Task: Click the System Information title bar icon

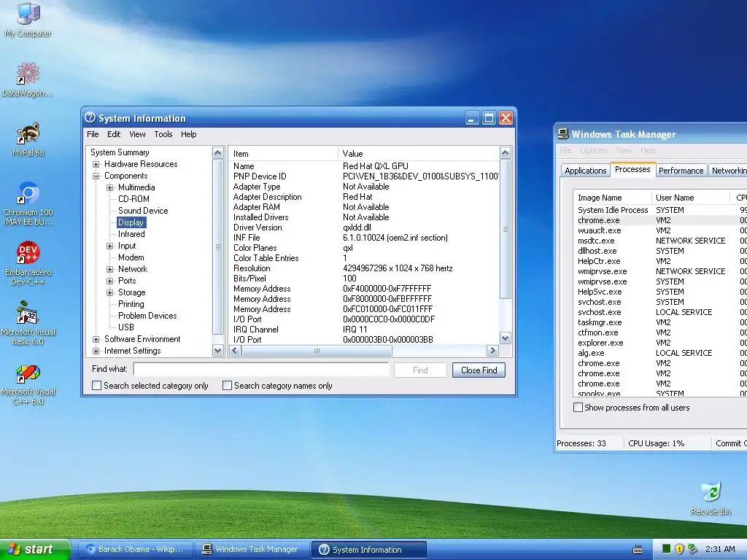Action: [90, 117]
